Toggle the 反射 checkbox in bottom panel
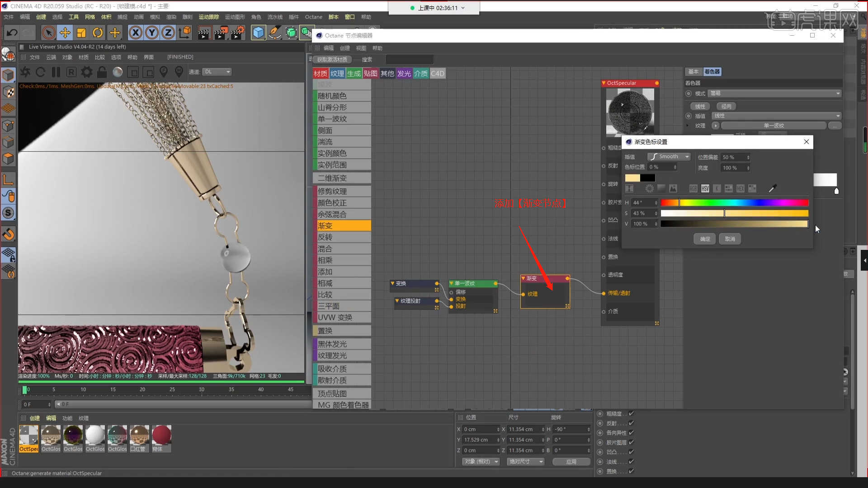Image resolution: width=868 pixels, height=488 pixels. pos(631,423)
